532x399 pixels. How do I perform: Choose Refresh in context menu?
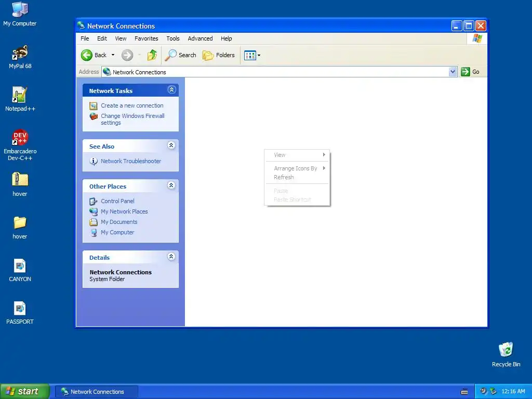(x=297, y=177)
